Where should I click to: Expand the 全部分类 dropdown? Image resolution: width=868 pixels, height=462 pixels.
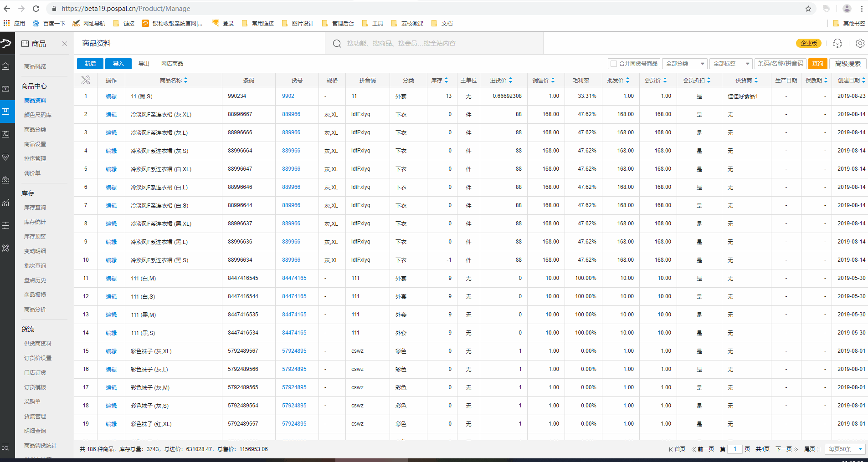[684, 64]
